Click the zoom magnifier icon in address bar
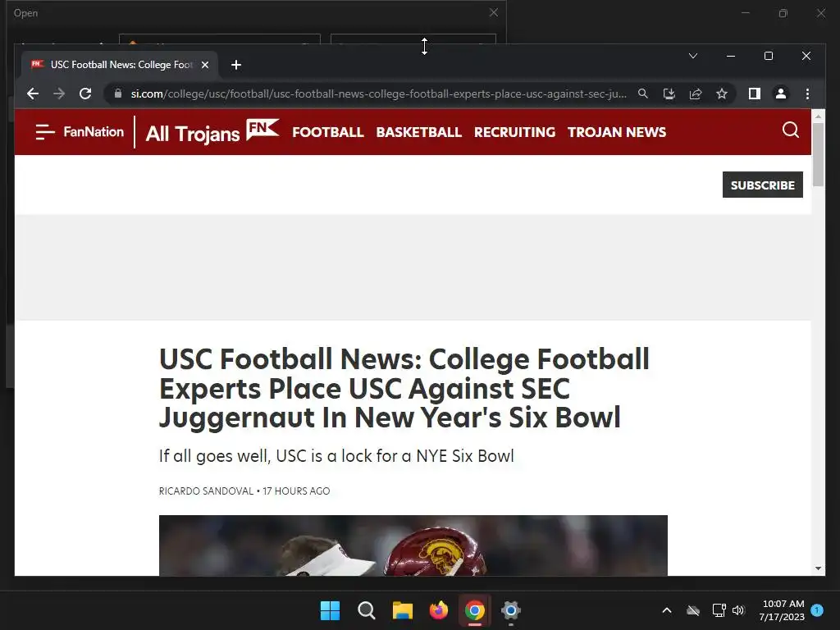Image resolution: width=840 pixels, height=630 pixels. tap(643, 94)
